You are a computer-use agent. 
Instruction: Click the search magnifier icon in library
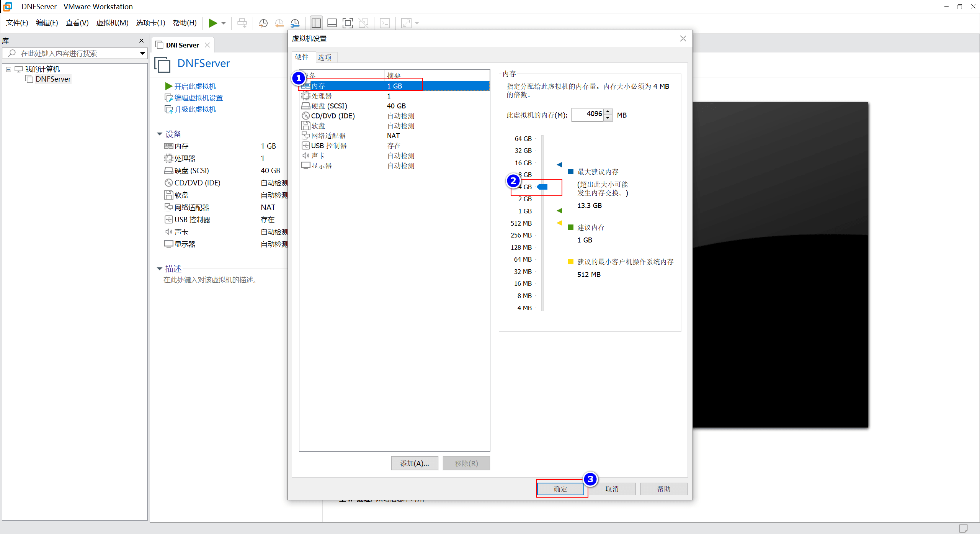click(12, 53)
